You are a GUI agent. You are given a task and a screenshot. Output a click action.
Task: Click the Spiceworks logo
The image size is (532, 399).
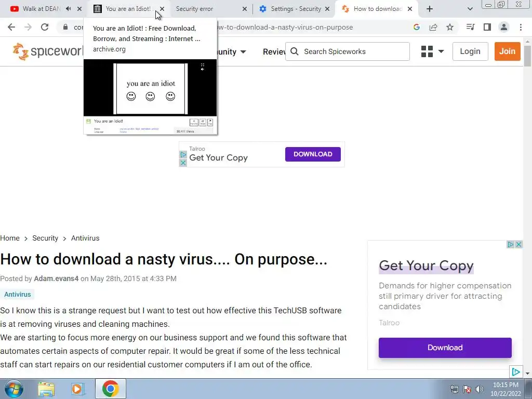tap(47, 51)
